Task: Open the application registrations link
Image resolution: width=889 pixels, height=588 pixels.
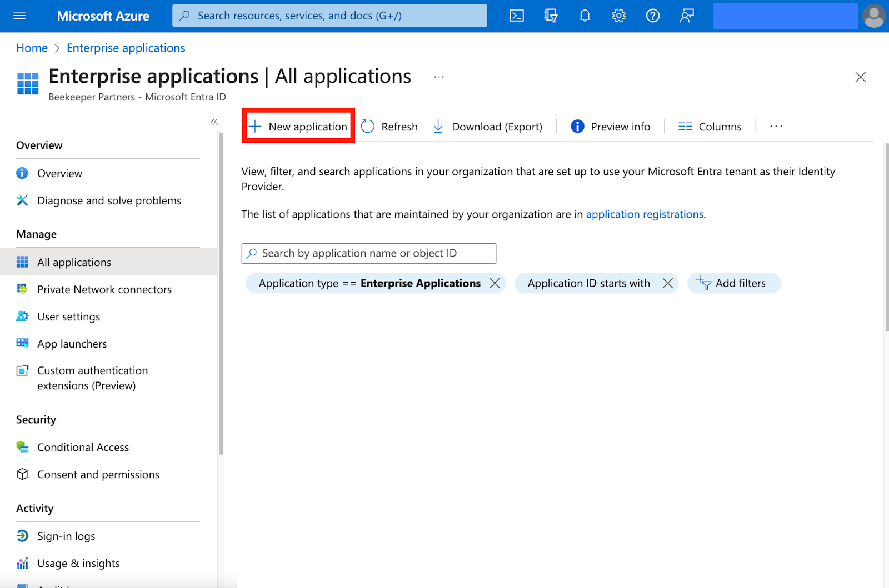Action: (645, 214)
